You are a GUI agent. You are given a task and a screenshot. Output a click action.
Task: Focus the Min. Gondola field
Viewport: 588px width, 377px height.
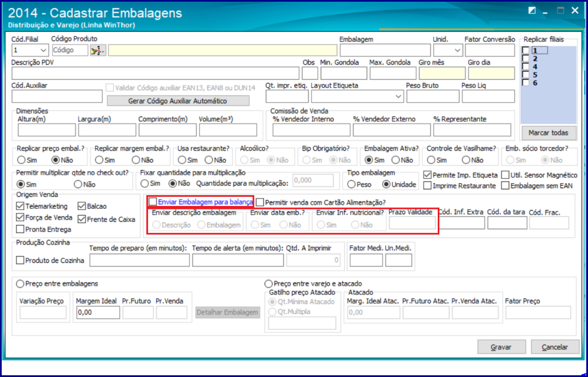click(344, 73)
